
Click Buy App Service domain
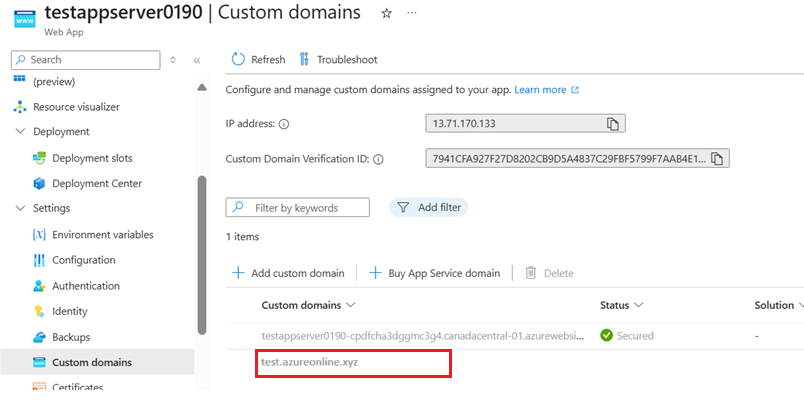[434, 273]
